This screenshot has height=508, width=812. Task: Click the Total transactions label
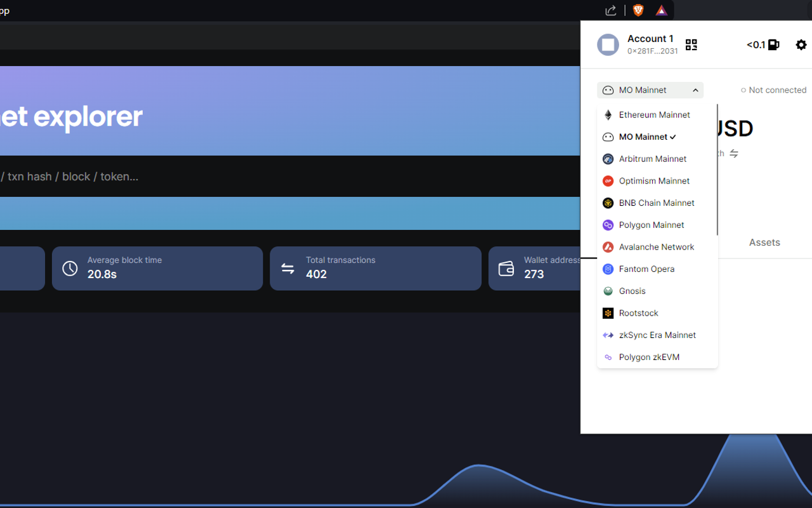click(x=341, y=260)
